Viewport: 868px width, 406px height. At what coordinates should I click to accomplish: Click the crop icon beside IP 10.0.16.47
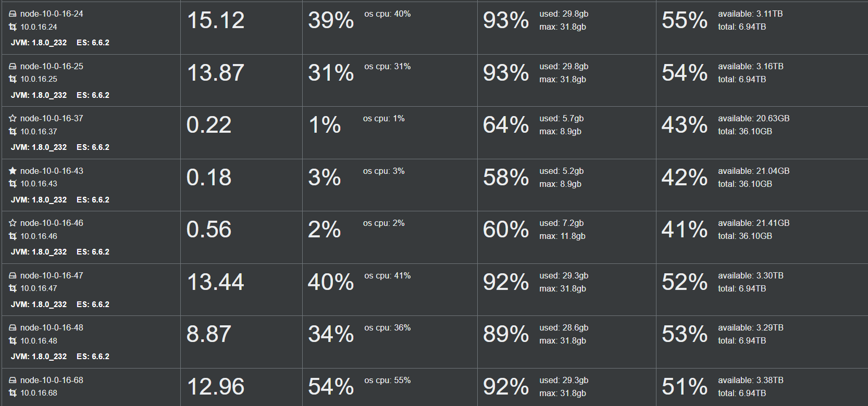13,288
